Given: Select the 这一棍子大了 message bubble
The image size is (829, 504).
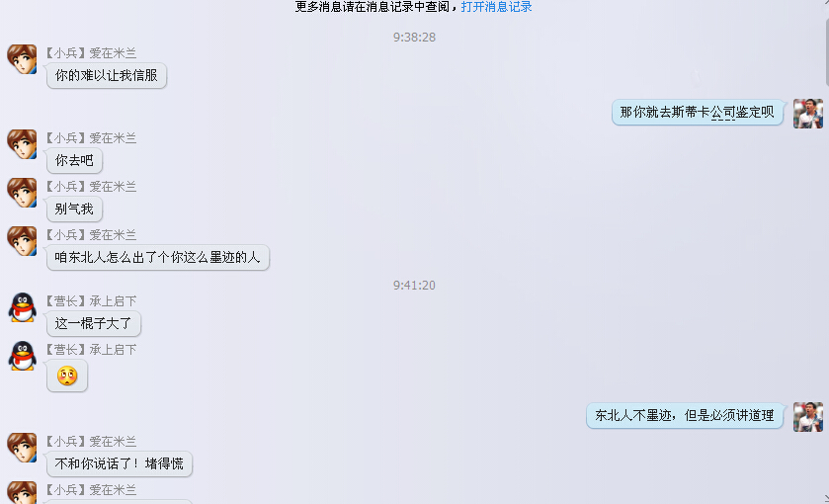Looking at the screenshot, I should tap(94, 323).
